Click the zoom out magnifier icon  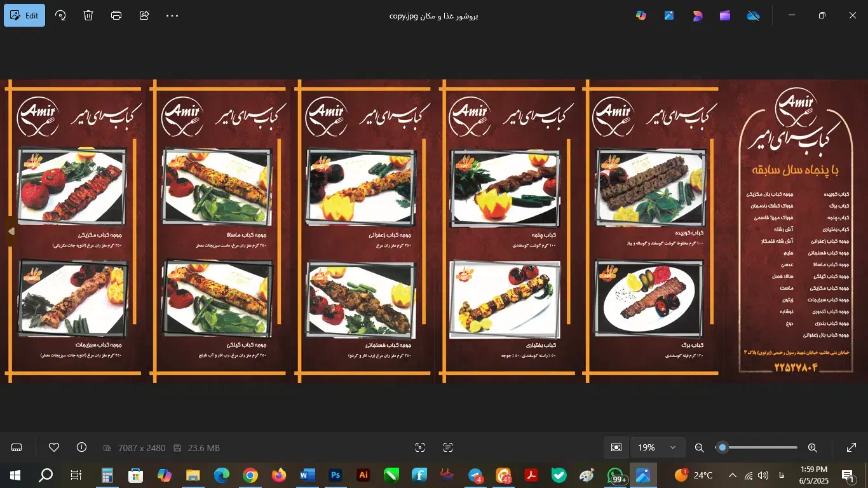700,447
